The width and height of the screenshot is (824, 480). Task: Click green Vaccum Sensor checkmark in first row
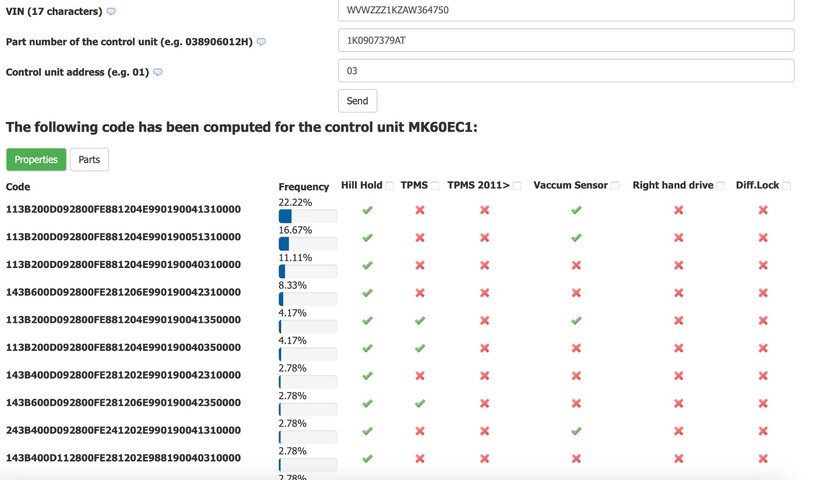coord(576,210)
